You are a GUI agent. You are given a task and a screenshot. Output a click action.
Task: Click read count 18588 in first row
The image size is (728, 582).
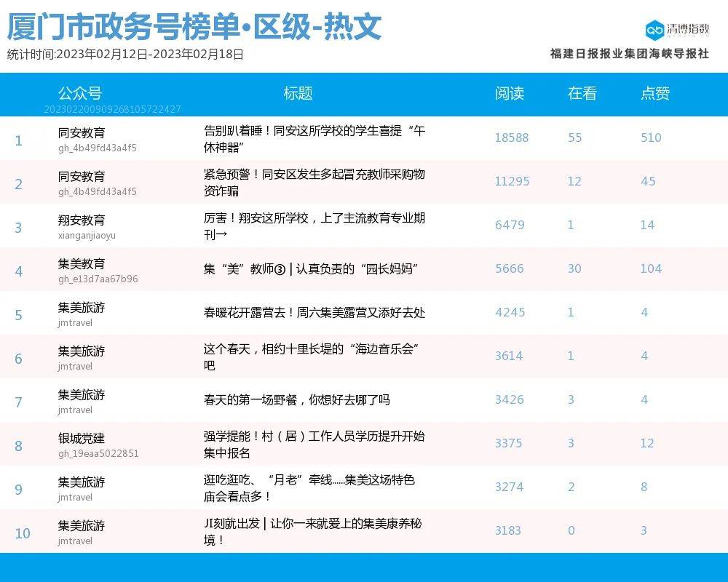click(x=512, y=137)
